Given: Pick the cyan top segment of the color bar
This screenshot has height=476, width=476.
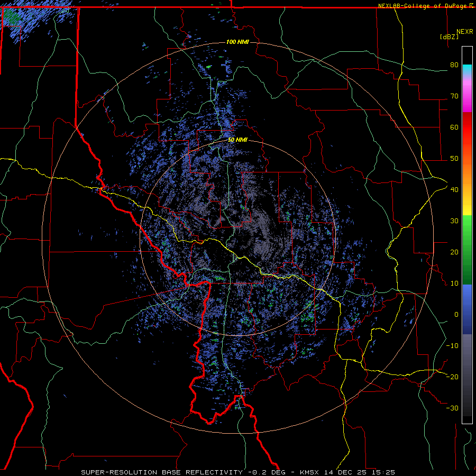Looking at the screenshot, I should pos(467,70).
